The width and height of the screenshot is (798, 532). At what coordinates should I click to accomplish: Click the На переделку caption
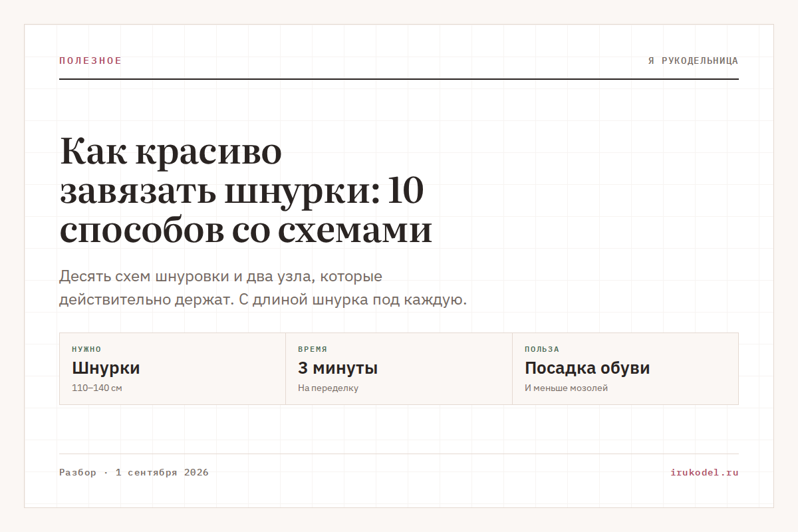(328, 388)
